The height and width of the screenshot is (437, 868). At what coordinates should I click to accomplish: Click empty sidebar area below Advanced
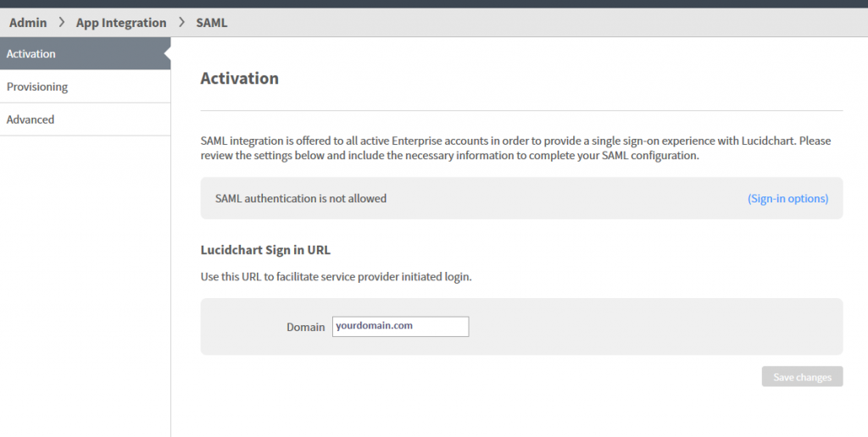click(86, 286)
